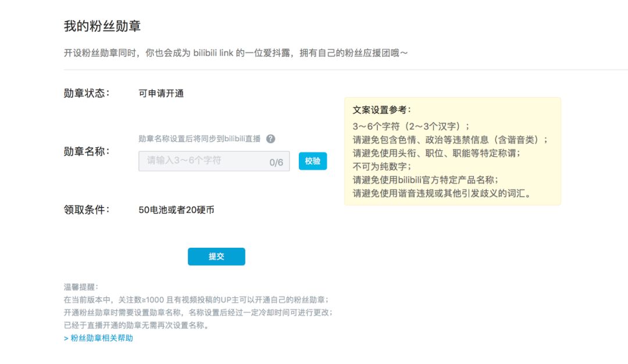Click the bilibili官方特定产品名称 guideline line

[425, 180]
